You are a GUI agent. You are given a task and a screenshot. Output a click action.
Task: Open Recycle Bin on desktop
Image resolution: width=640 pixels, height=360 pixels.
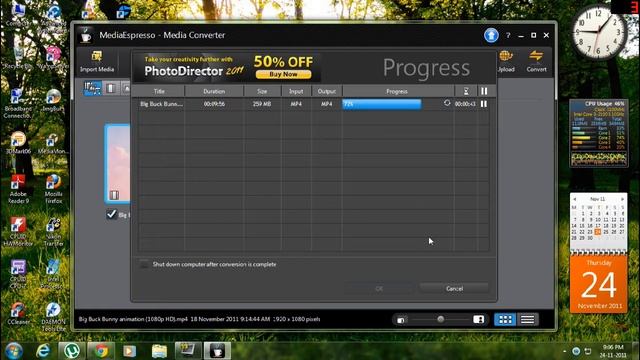(18, 58)
